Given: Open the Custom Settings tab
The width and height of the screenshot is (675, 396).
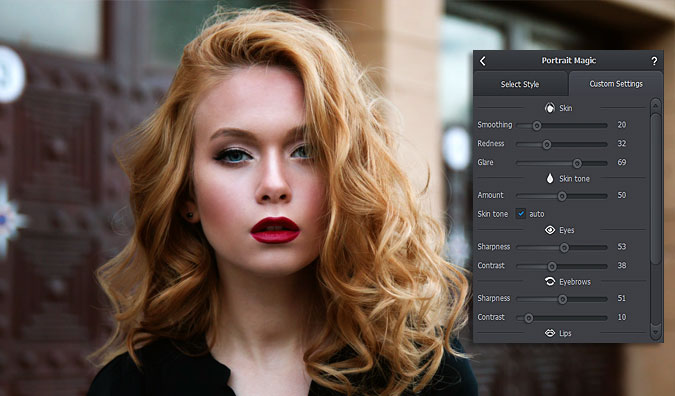Looking at the screenshot, I should click(x=616, y=84).
